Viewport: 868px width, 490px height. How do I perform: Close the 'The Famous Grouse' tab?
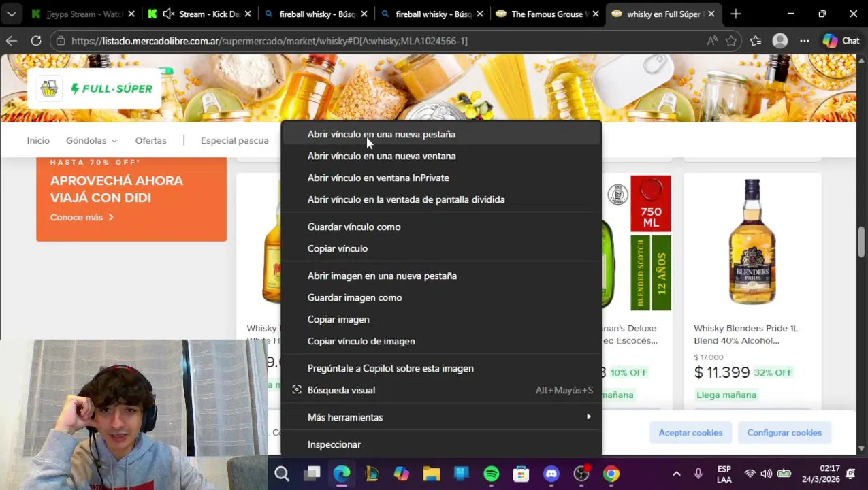[596, 14]
